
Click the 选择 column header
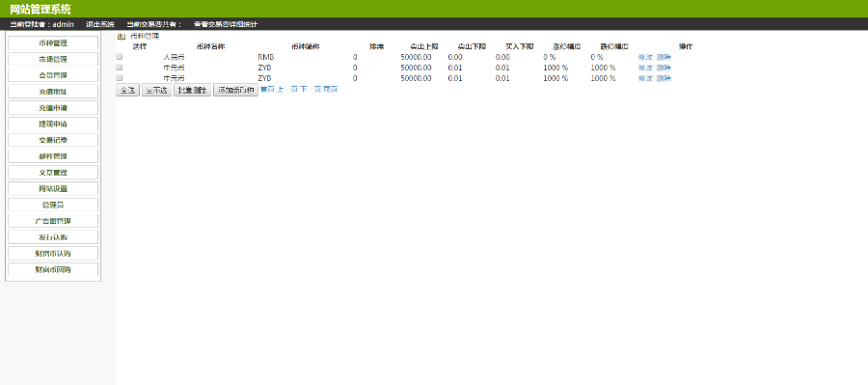point(140,46)
